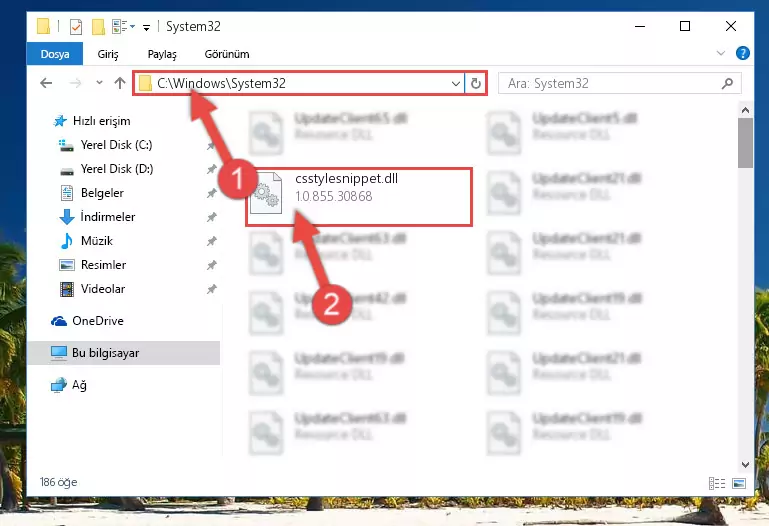Viewport: 769px width, 526px height.
Task: Click the vertical scrollbar thumb
Action: (745, 143)
